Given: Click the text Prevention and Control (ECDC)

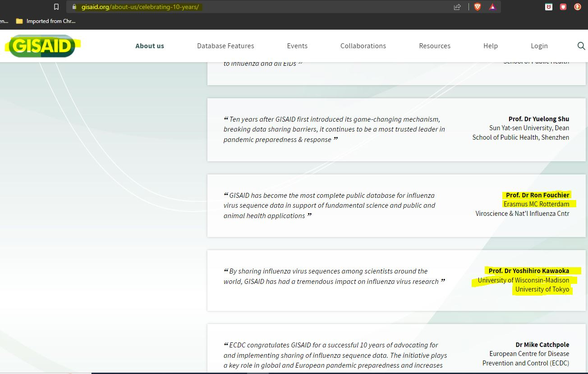Looking at the screenshot, I should pos(526,363).
